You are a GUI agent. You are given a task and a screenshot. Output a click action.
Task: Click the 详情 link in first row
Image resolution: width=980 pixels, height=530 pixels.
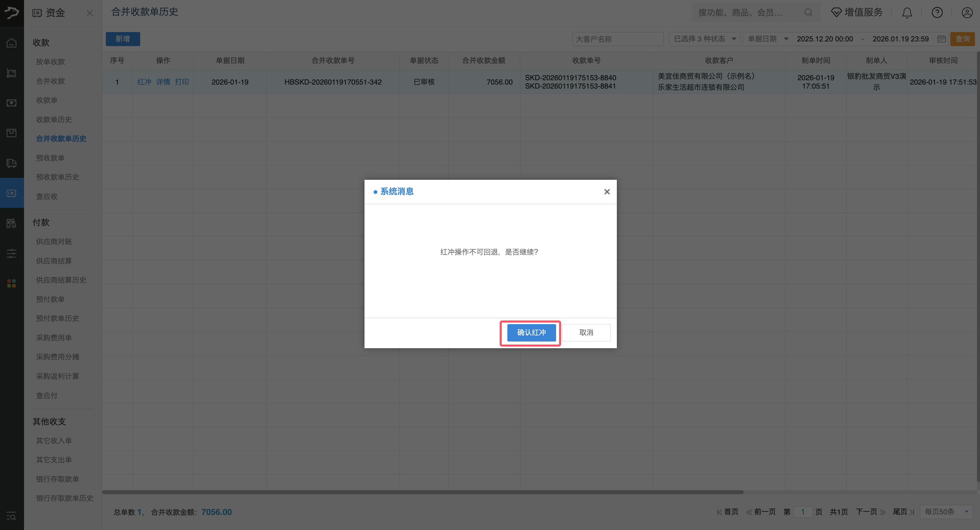tap(163, 82)
